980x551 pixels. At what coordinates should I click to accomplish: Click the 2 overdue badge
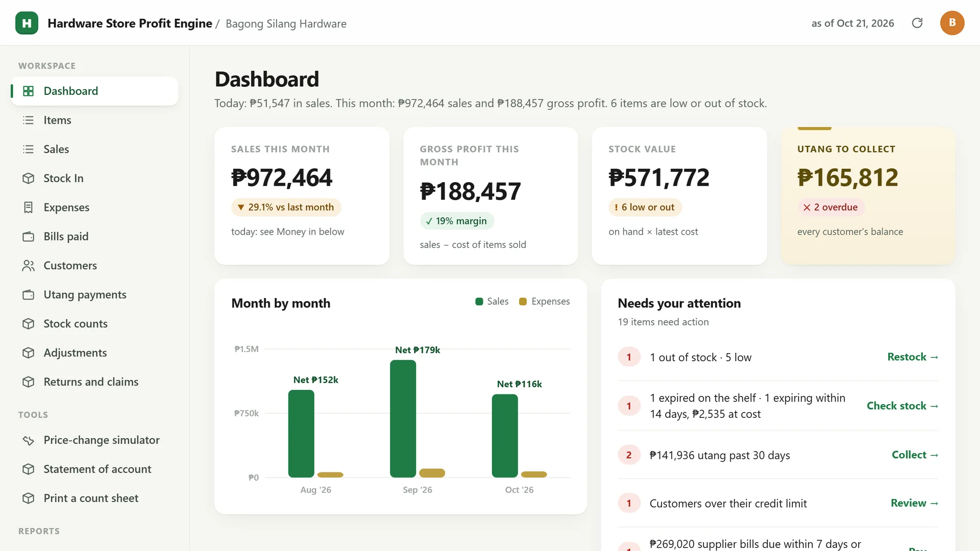(x=831, y=207)
